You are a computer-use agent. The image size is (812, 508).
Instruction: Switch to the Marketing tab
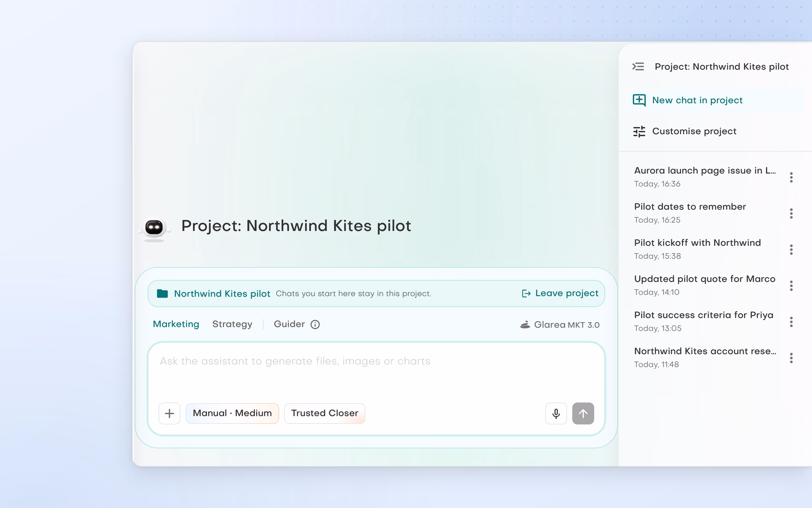[x=176, y=324]
